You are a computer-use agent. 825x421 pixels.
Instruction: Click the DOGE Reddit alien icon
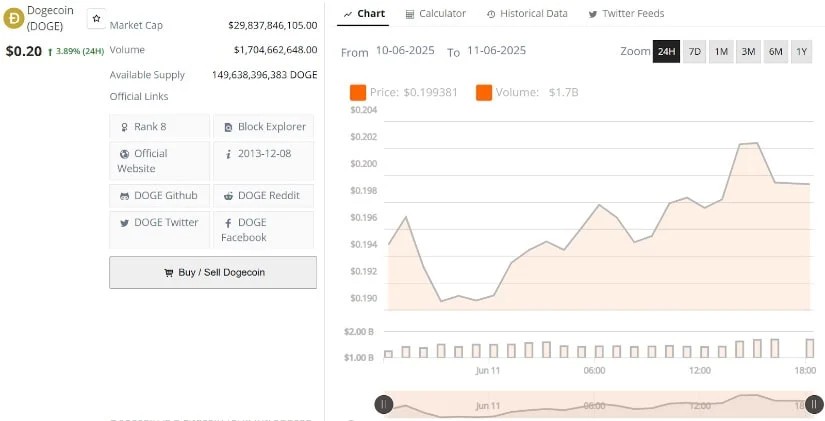click(229, 196)
